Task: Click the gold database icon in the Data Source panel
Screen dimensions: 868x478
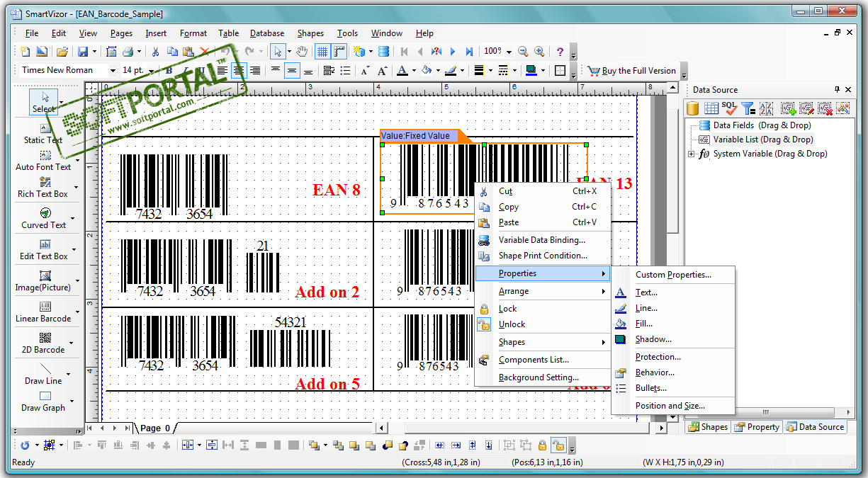Action: (x=693, y=108)
